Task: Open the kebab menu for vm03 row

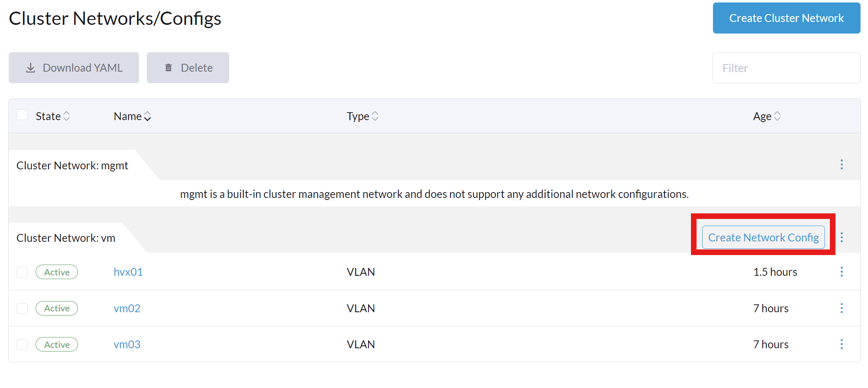Action: pyautogui.click(x=841, y=344)
